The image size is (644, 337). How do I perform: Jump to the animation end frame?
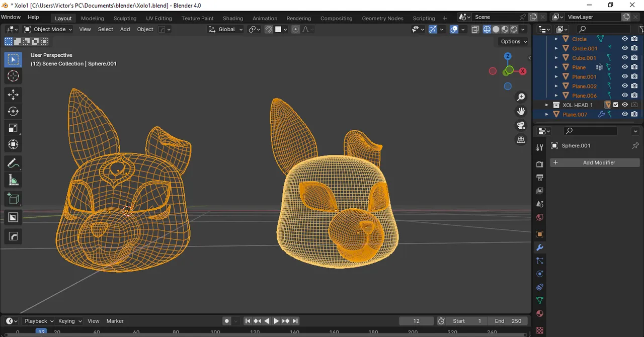point(295,321)
